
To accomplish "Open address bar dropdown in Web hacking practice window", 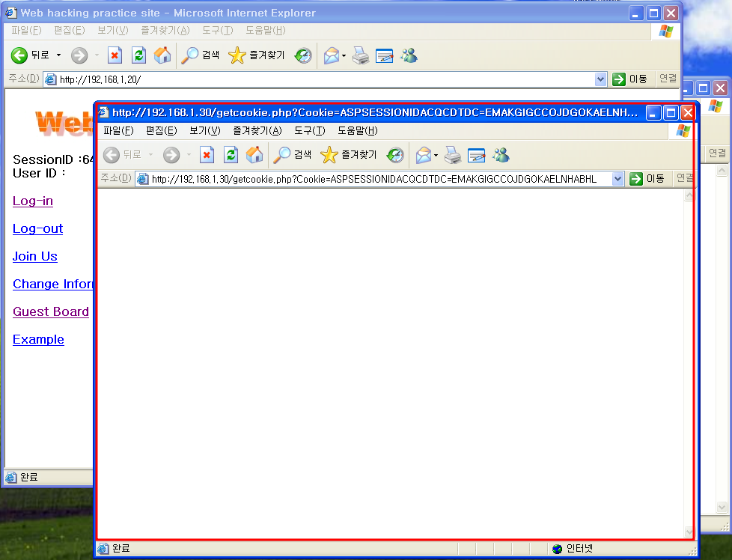I will pyautogui.click(x=600, y=79).
